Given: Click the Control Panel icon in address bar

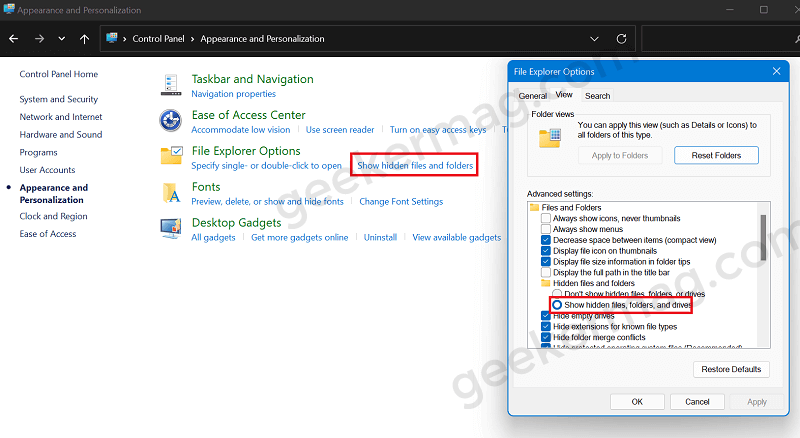Looking at the screenshot, I should click(112, 38).
